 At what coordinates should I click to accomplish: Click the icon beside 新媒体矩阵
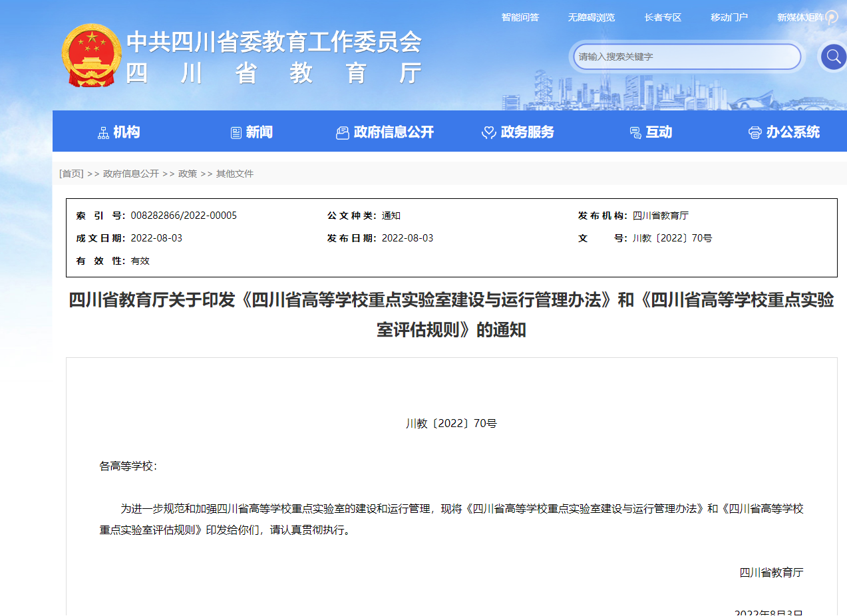[x=832, y=17]
